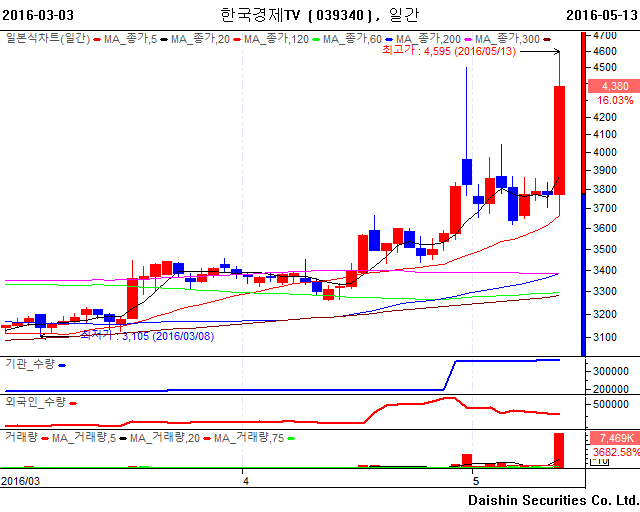Click the MA_종가,5 legend entry
Viewport: 640px width, 512px height.
coord(130,39)
